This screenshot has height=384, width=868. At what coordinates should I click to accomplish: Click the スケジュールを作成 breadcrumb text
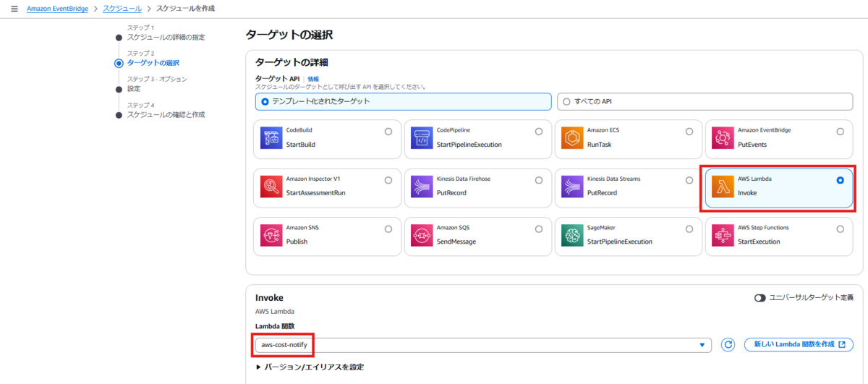(185, 8)
